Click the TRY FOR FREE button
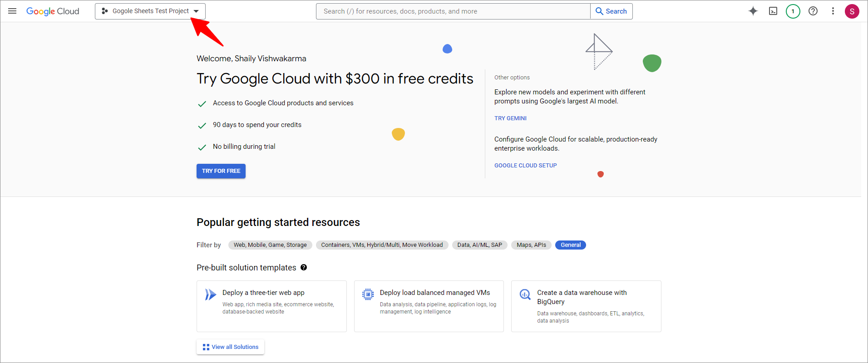 pos(221,171)
